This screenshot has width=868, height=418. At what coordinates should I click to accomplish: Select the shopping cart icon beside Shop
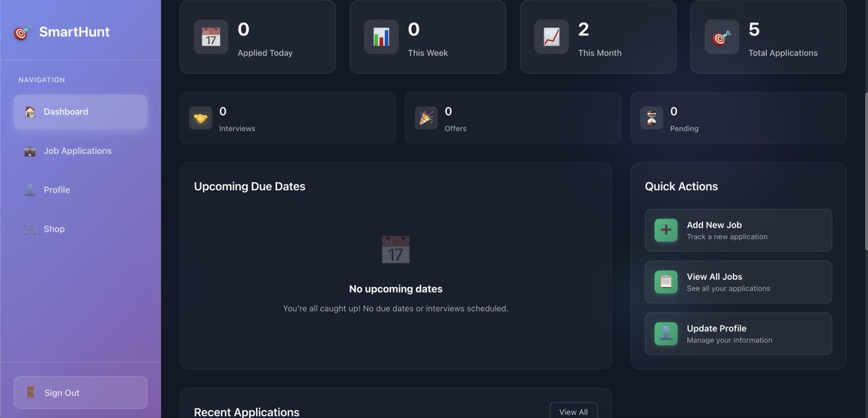point(29,229)
